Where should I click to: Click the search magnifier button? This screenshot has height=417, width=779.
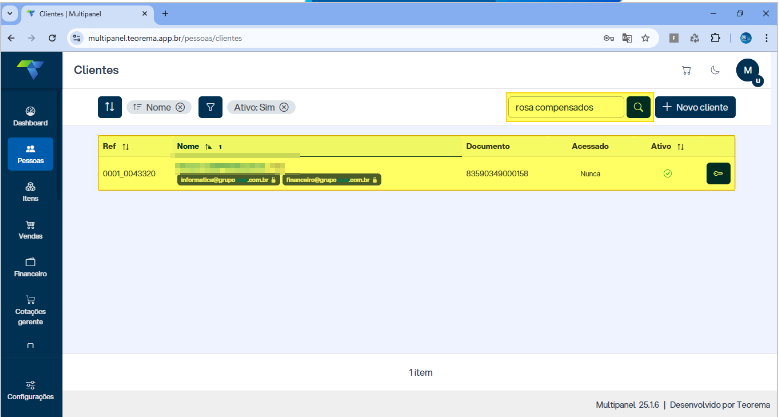[638, 107]
